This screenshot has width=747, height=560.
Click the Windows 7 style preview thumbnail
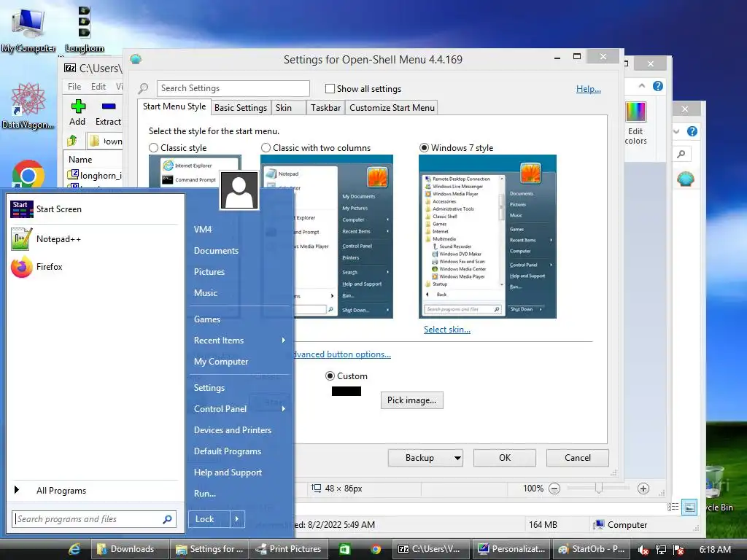pyautogui.click(x=487, y=237)
